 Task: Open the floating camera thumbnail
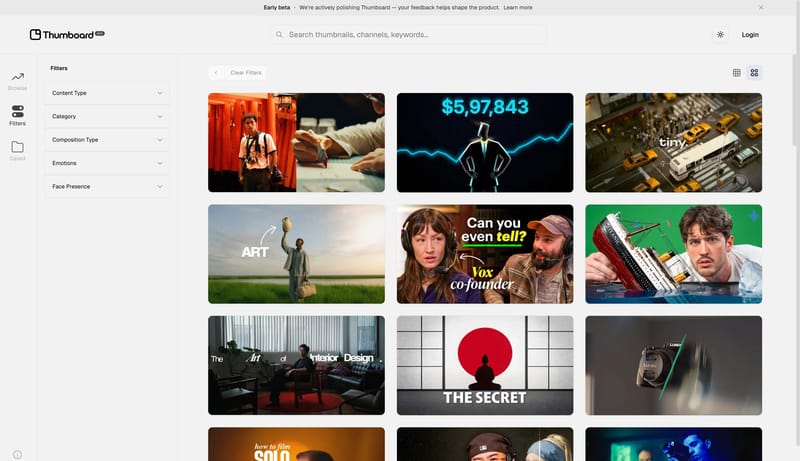click(x=673, y=365)
